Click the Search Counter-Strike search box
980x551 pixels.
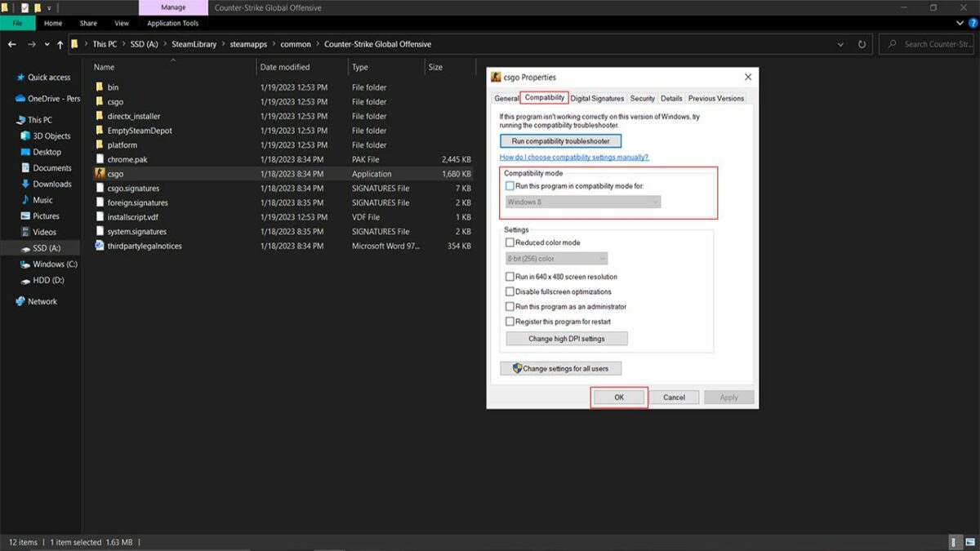[931, 44]
